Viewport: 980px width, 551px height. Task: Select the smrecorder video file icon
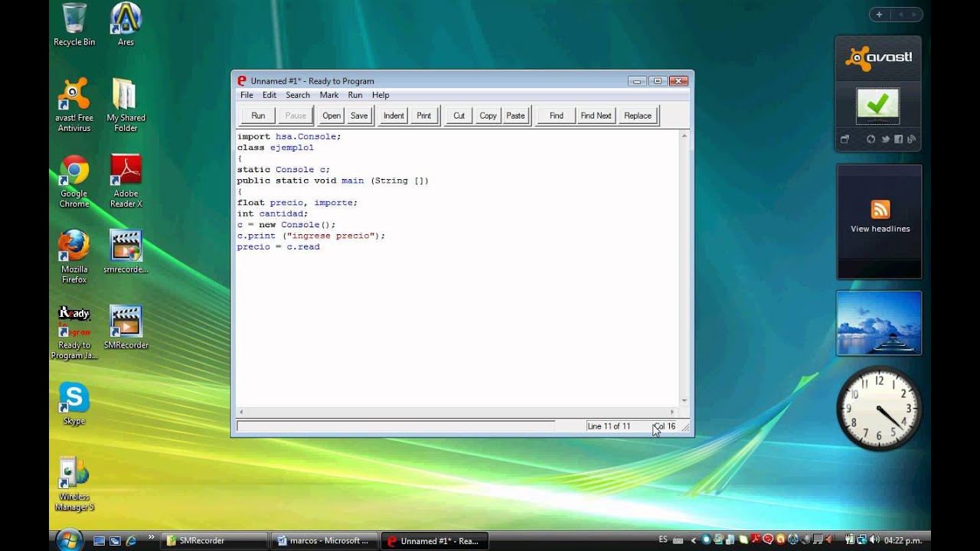(126, 252)
